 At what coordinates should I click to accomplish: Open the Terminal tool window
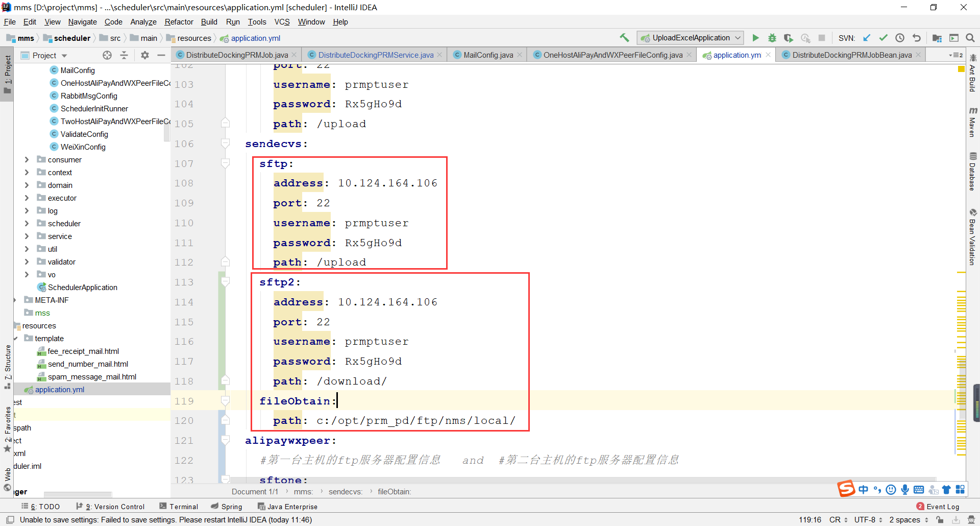(x=179, y=507)
